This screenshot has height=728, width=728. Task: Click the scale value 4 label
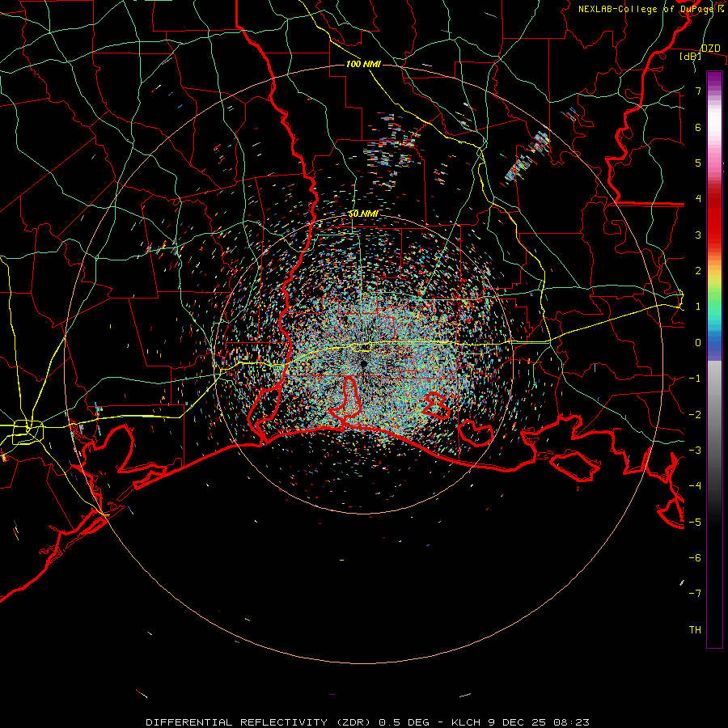(698, 199)
